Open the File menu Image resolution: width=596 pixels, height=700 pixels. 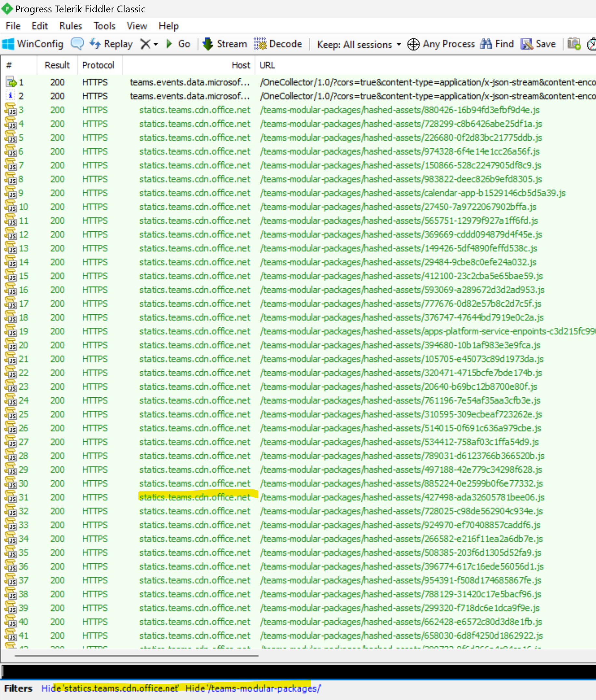pos(13,26)
